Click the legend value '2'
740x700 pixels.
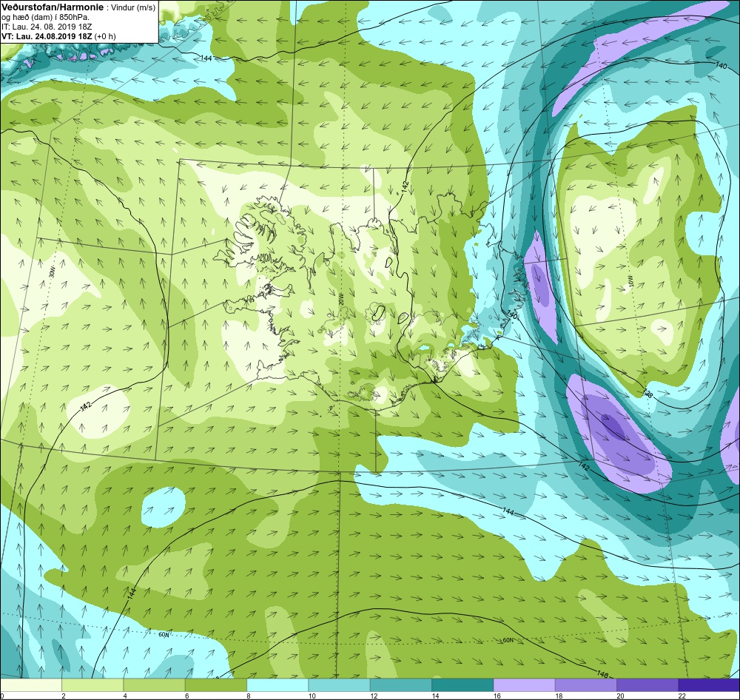pos(63,696)
